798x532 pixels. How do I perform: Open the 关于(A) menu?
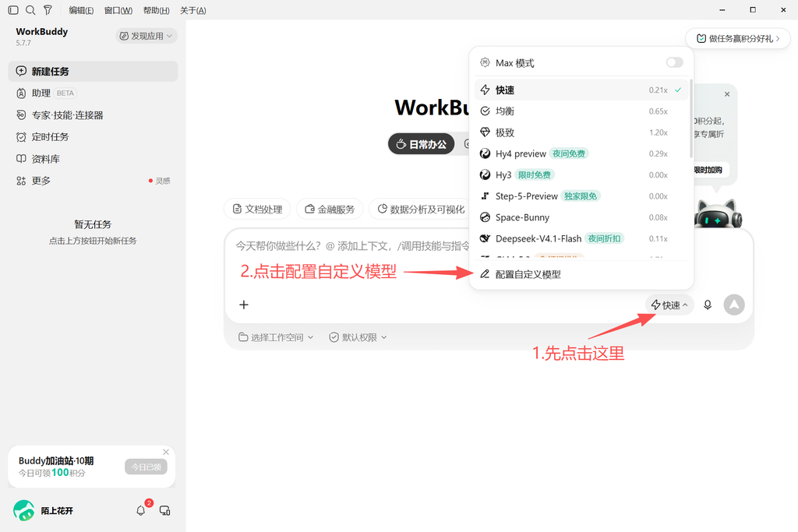pos(193,10)
